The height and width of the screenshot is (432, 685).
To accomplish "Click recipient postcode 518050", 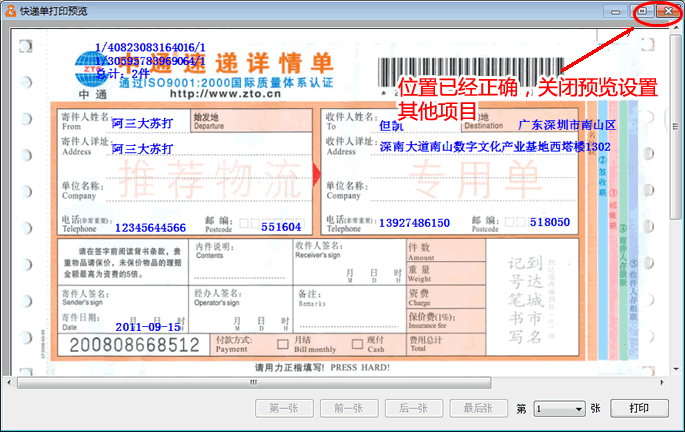I will (x=550, y=222).
